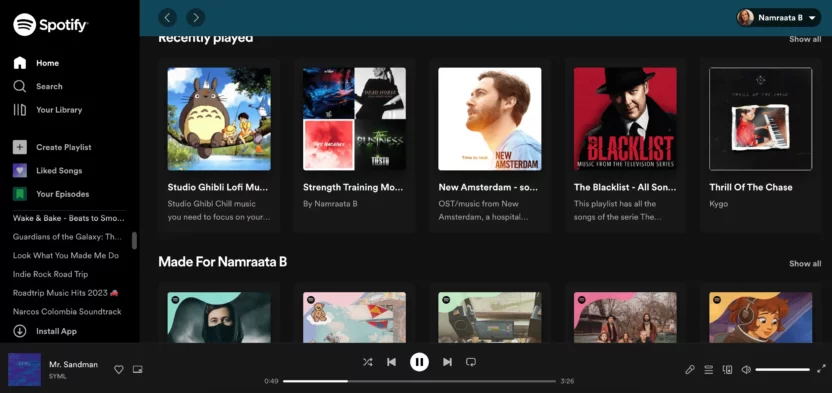Show all Made For Namraata B

(805, 264)
